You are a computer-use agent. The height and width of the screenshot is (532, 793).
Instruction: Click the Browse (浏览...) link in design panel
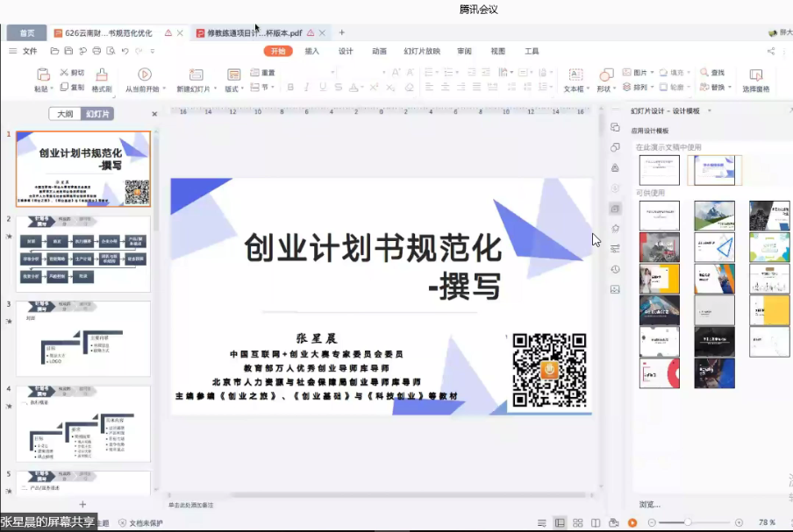(x=649, y=505)
